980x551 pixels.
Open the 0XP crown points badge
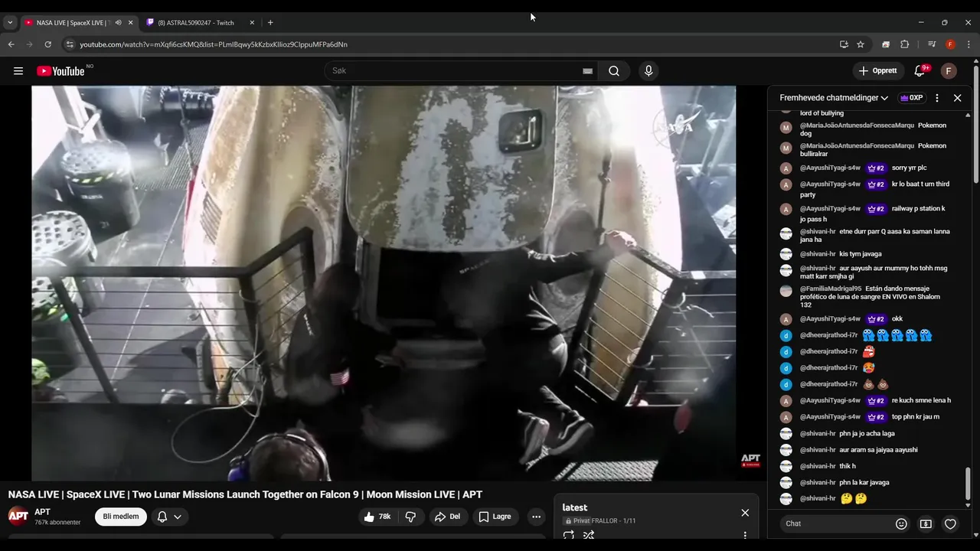click(x=911, y=98)
